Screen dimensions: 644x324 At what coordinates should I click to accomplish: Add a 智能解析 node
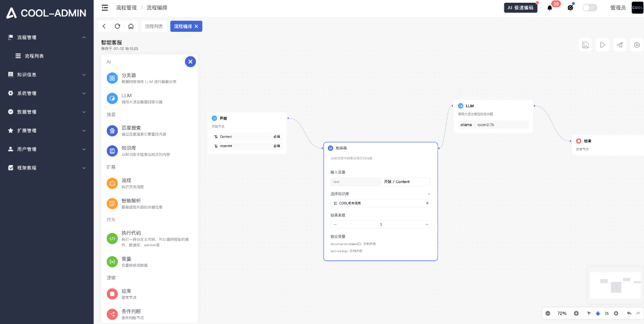coord(150,203)
